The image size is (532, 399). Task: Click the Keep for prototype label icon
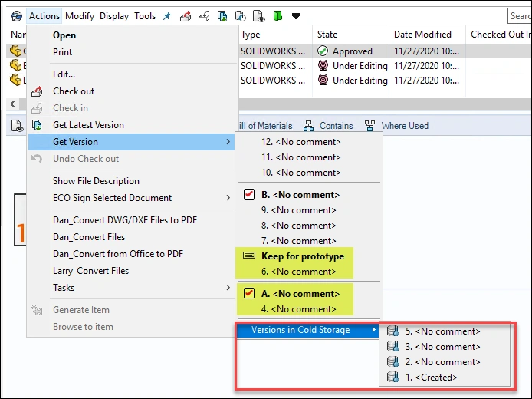click(x=249, y=256)
